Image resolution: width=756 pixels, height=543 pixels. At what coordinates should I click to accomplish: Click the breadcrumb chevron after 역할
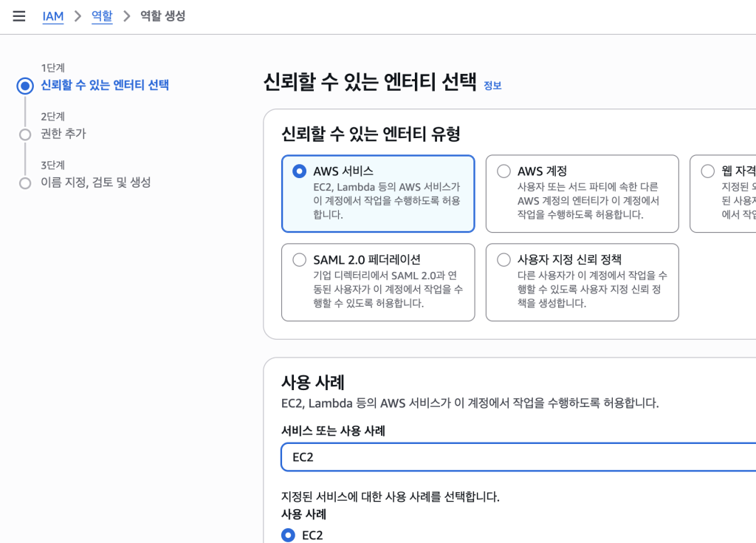(127, 16)
